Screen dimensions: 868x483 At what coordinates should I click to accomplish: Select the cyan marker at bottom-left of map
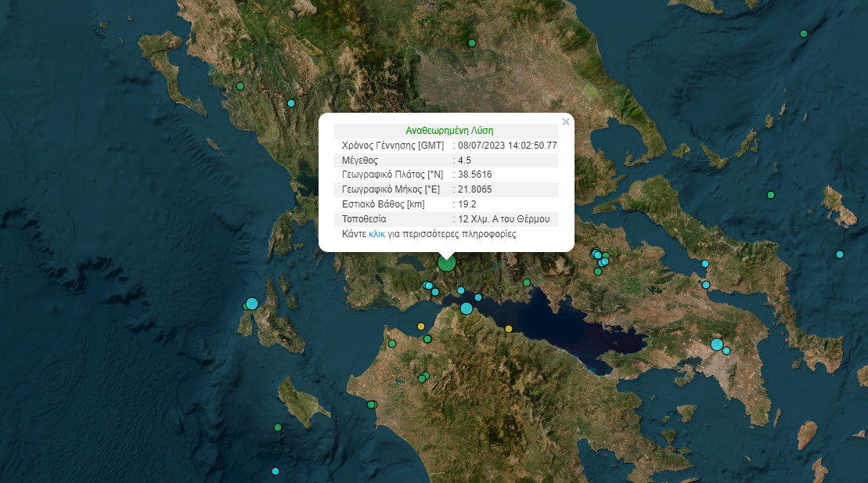[x=275, y=471]
